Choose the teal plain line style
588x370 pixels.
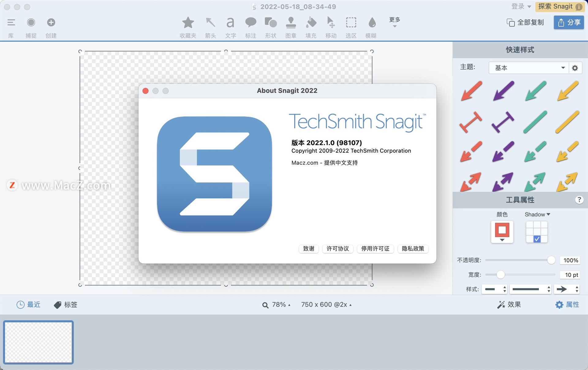coord(535,122)
